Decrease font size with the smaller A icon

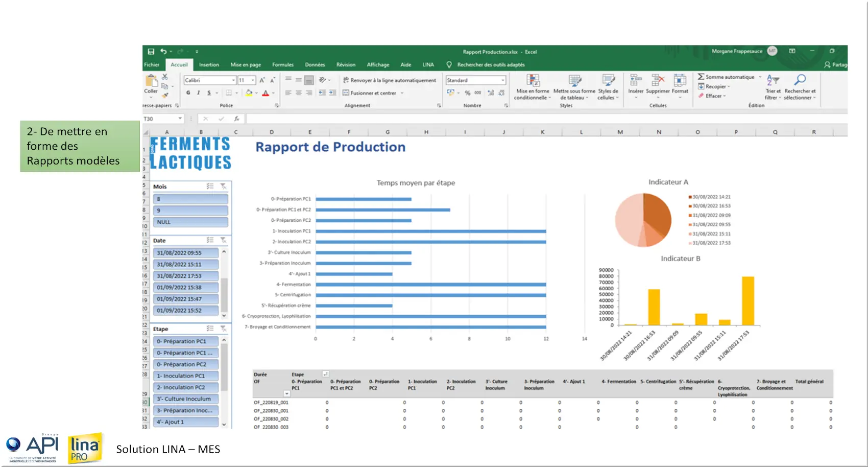[x=273, y=80]
